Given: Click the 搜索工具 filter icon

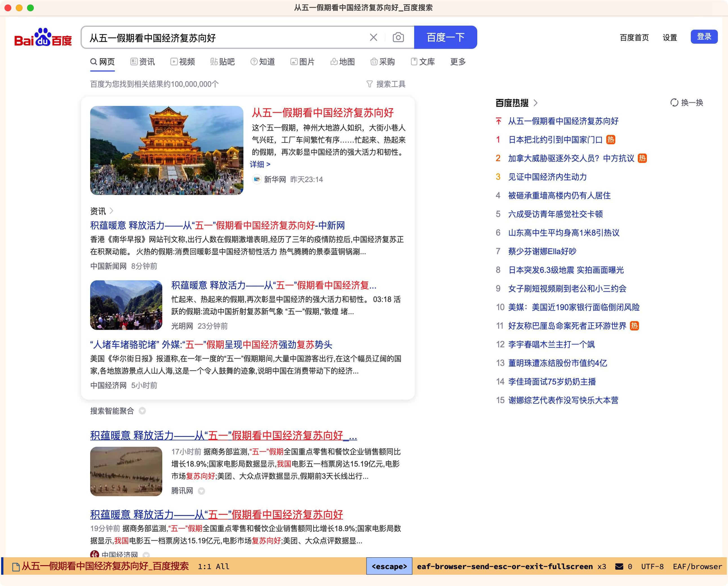Looking at the screenshot, I should coord(369,84).
